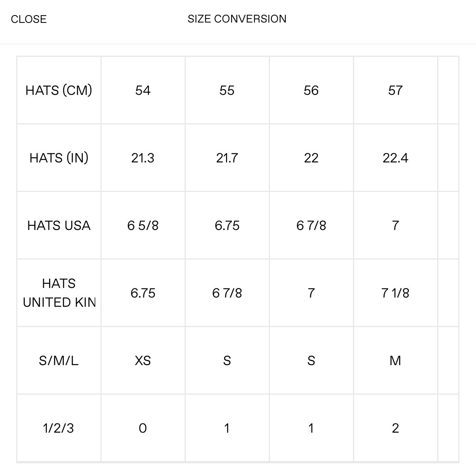
Task: Close the size conversion panel
Action: tap(29, 19)
